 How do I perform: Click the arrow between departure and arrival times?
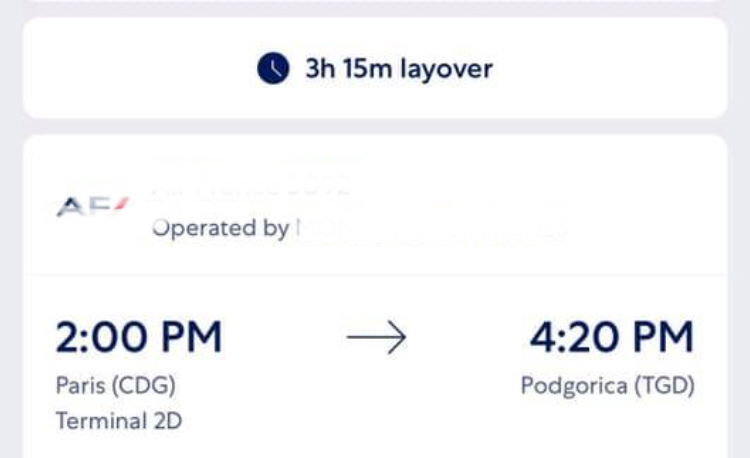coord(376,337)
